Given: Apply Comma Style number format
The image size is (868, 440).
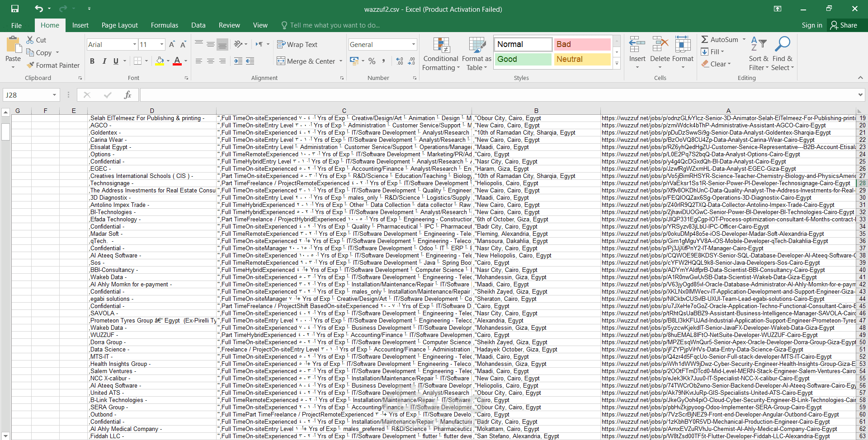Looking at the screenshot, I should tap(384, 61).
